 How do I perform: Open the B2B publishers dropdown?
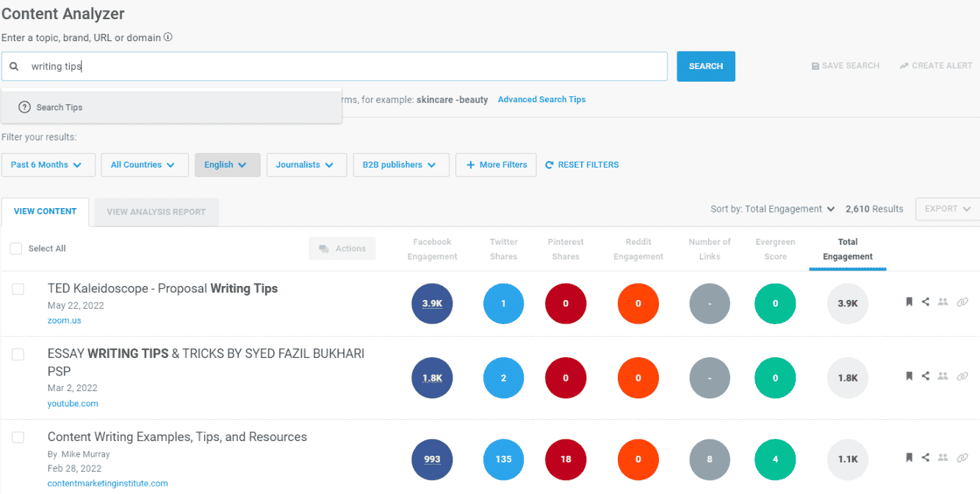pos(401,165)
